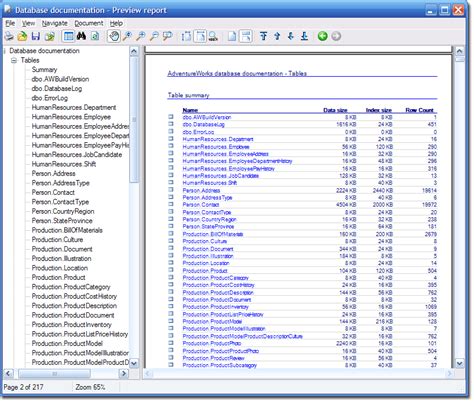The width and height of the screenshot is (474, 402).
Task: Click the Fit whole page icon
Action: coord(200,36)
